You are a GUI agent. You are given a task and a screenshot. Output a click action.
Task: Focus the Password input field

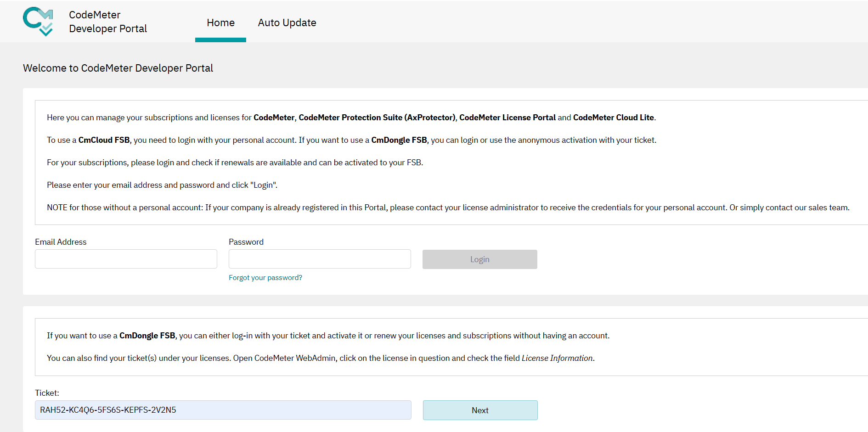click(x=320, y=259)
